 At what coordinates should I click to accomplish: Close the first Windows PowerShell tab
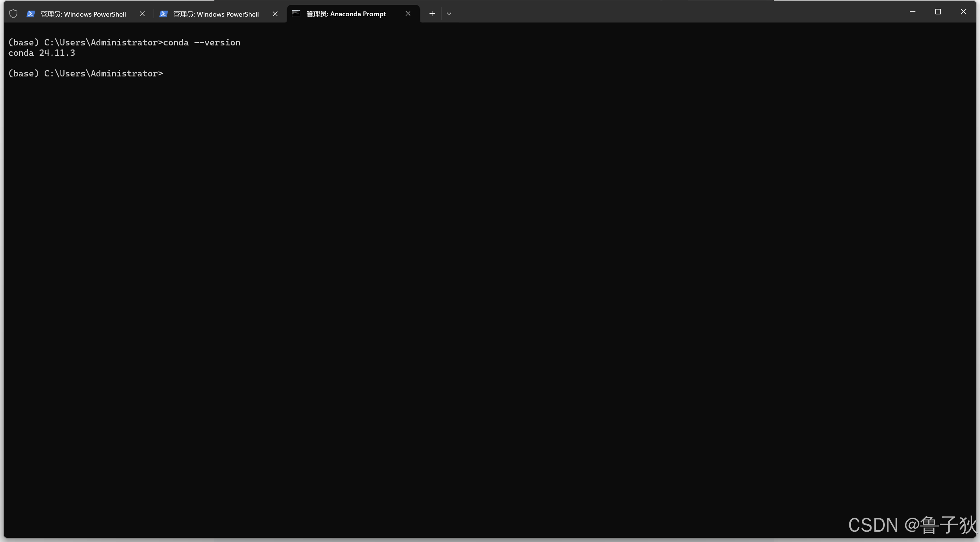(x=142, y=14)
